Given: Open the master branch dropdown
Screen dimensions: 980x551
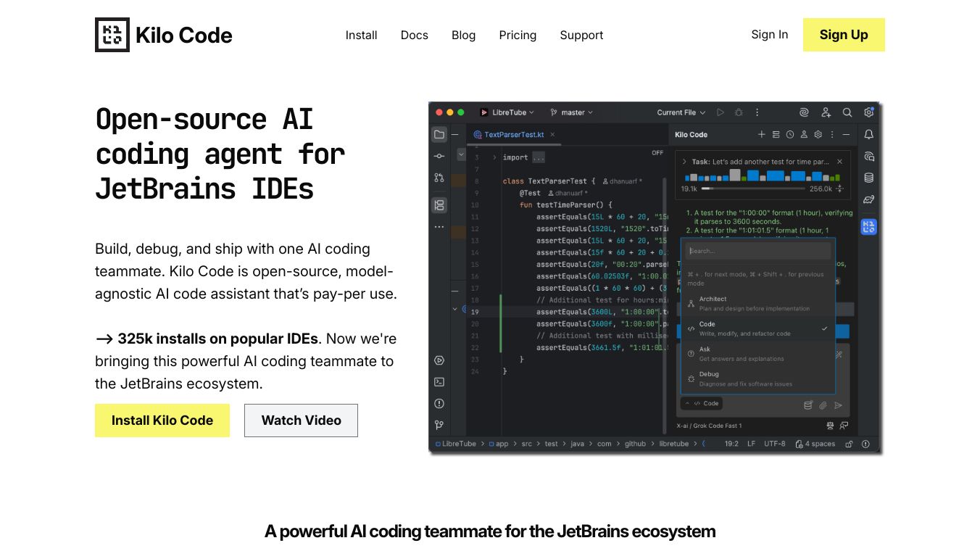Looking at the screenshot, I should (572, 112).
